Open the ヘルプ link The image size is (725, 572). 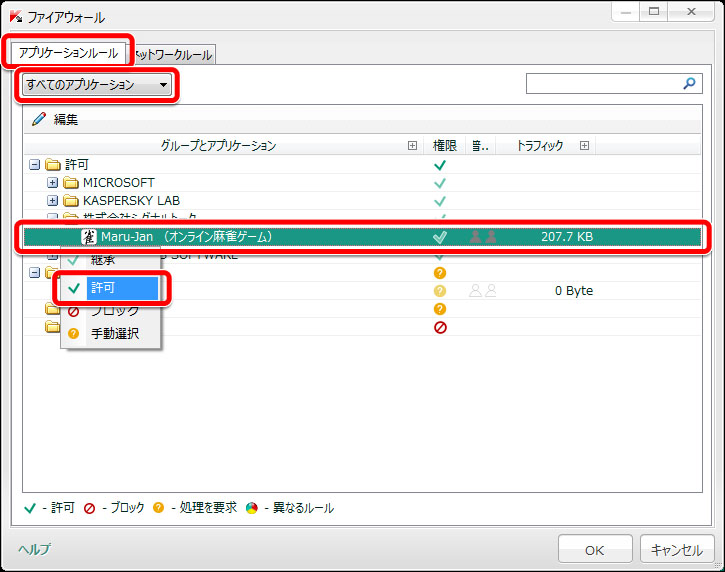pyautogui.click(x=35, y=549)
